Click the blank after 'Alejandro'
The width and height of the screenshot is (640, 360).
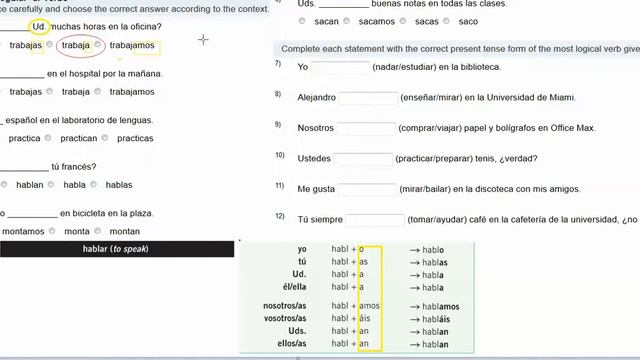(x=368, y=98)
